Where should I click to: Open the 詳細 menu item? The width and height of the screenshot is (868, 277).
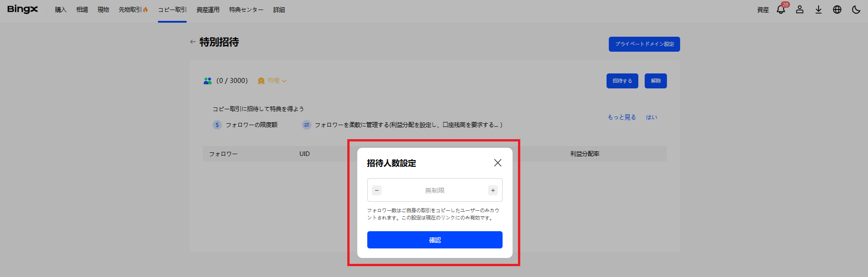click(x=279, y=10)
